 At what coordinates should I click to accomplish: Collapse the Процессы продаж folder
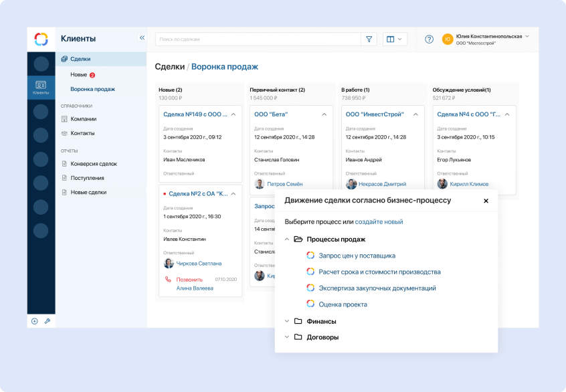pyautogui.click(x=286, y=239)
